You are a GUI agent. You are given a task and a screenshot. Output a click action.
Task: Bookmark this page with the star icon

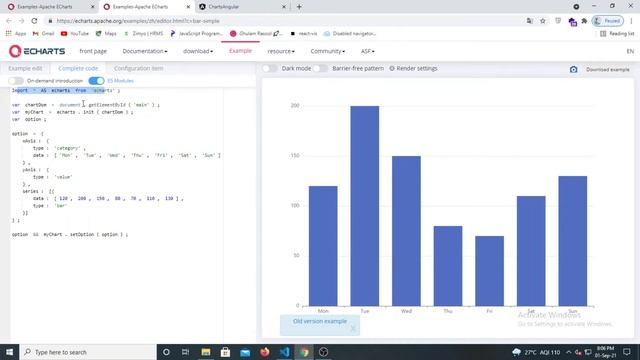click(x=542, y=21)
